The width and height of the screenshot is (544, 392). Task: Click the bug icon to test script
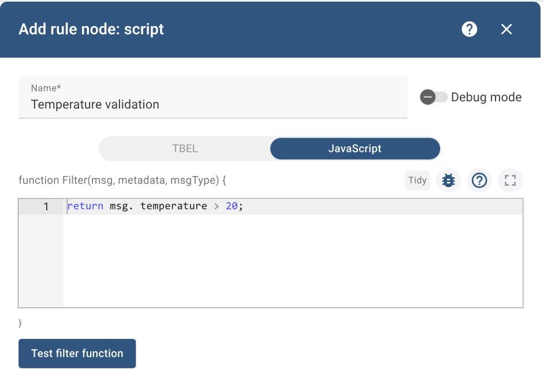pyautogui.click(x=448, y=180)
